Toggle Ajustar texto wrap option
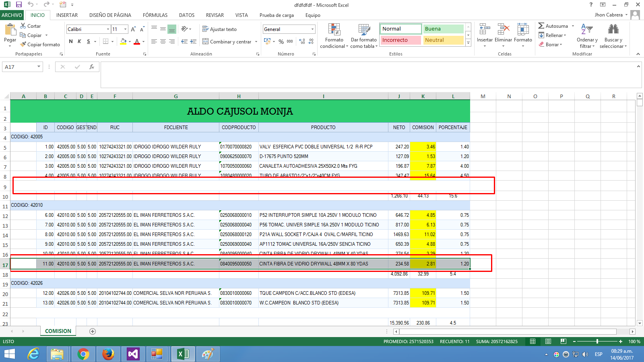 coord(219,29)
